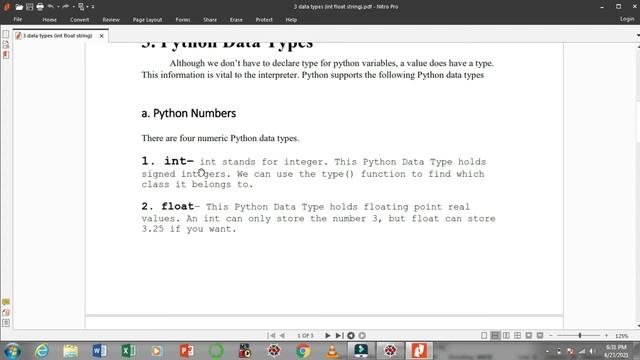The width and height of the screenshot is (640, 360).
Task: Open the red Bookmarks panel icon in sidebar
Action: [x=6, y=54]
